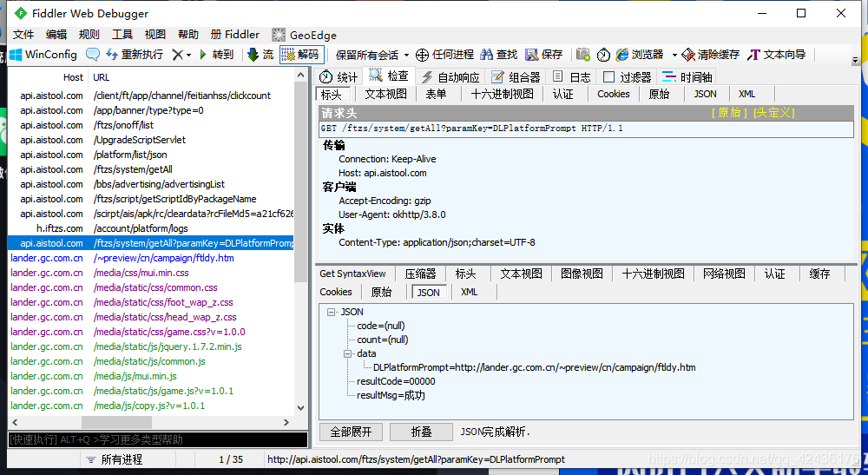Open the Tools (工具) menu

coord(122,35)
